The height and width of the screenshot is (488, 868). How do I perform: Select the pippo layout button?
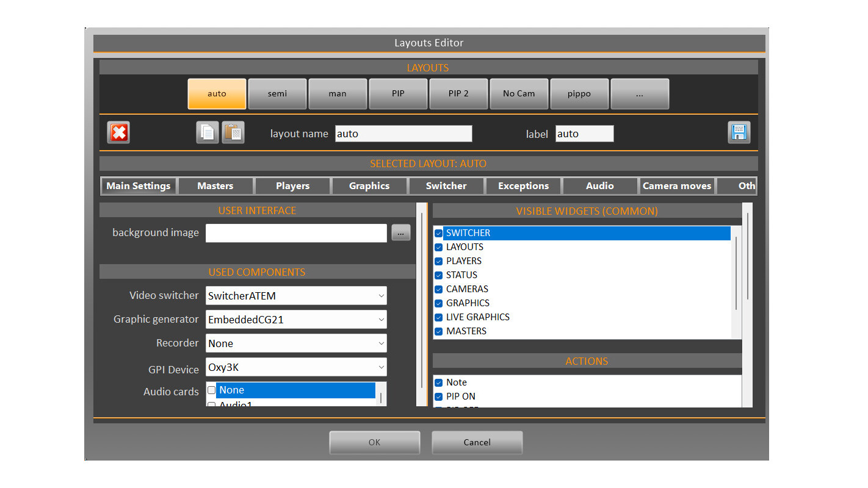[x=579, y=94]
